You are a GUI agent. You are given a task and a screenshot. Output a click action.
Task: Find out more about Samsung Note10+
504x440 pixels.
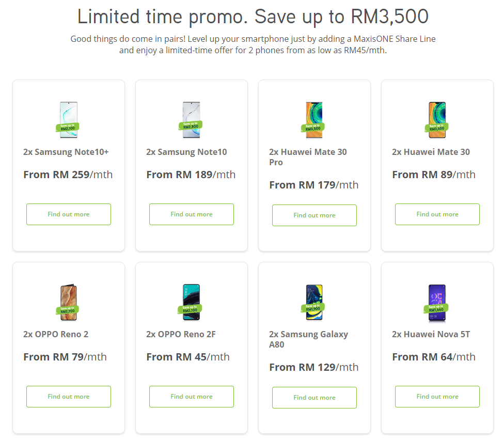[x=69, y=214]
